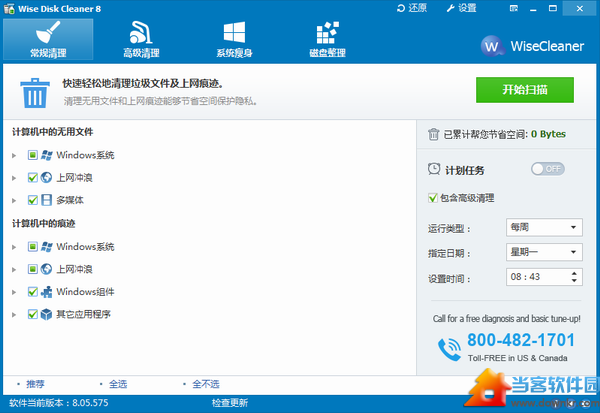Toggle Windows系统 checkbox under 痕迹
This screenshot has width=600, height=413.
(x=33, y=246)
